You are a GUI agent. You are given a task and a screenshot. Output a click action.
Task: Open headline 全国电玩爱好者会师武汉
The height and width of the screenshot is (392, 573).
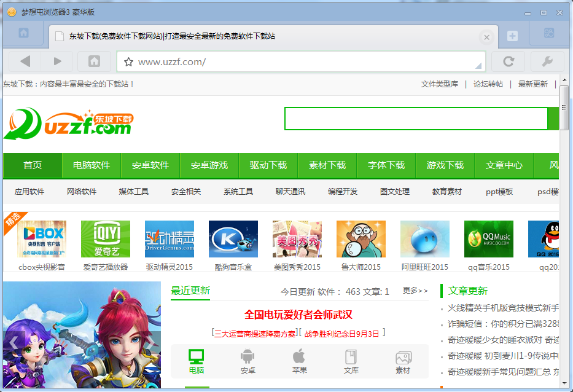tap(298, 315)
